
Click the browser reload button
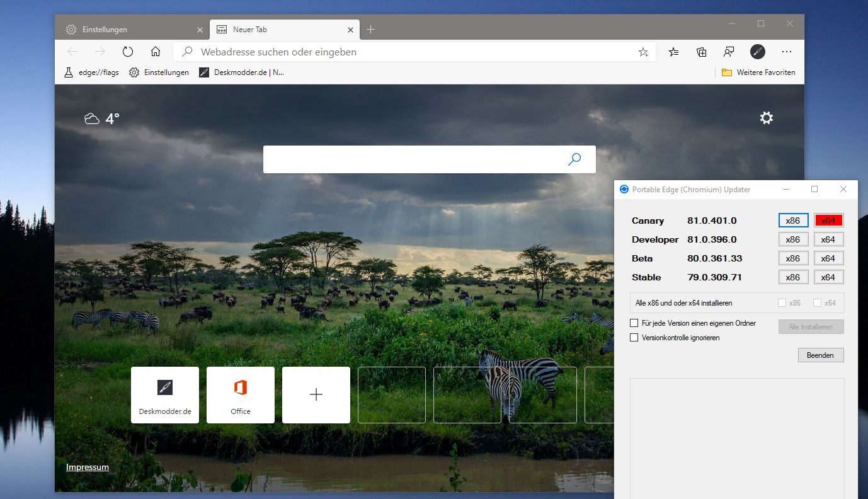coord(128,52)
